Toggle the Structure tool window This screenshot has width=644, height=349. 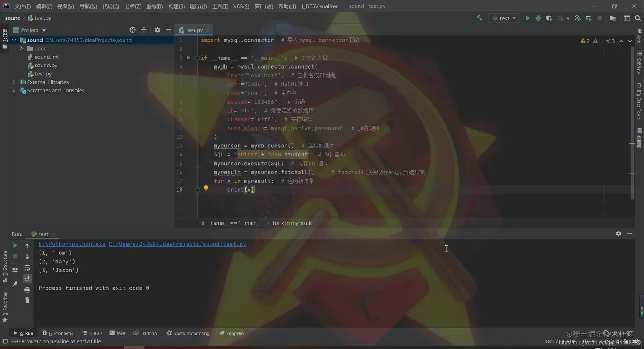pyautogui.click(x=5, y=267)
